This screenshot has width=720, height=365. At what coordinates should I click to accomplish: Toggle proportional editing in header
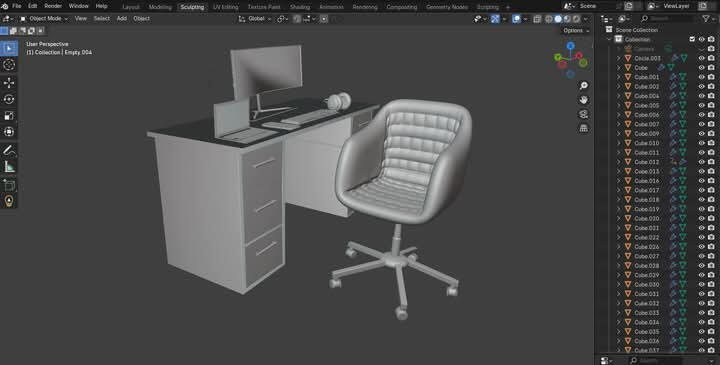point(324,19)
